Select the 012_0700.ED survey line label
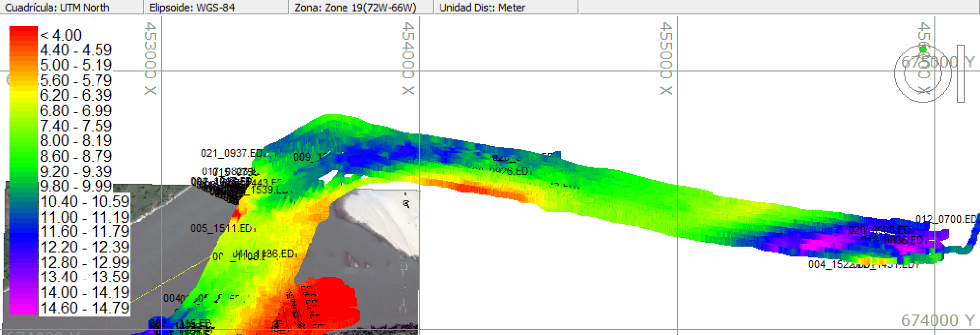Viewport: 980px width, 335px height. click(945, 219)
